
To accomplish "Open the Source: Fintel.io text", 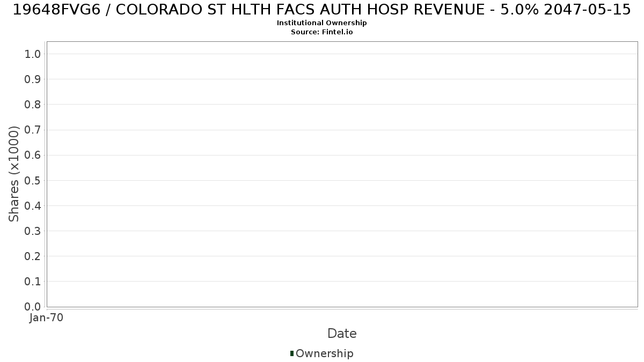I will tap(322, 32).
